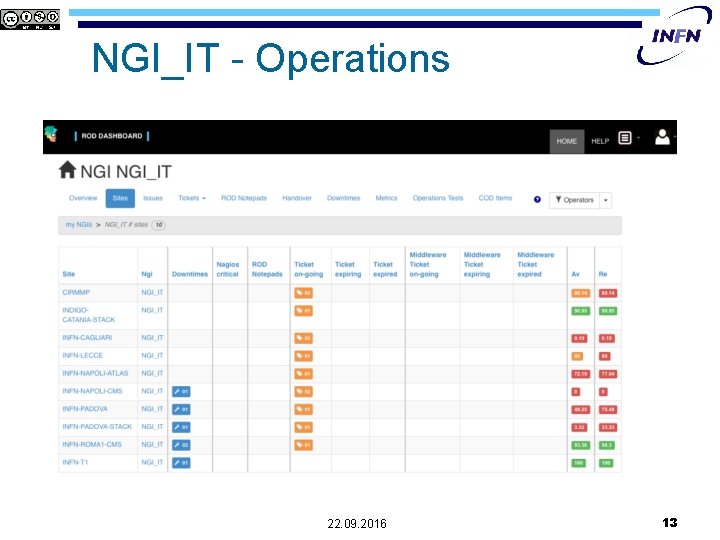Open the user profile icon in the top bar

pos(662,137)
